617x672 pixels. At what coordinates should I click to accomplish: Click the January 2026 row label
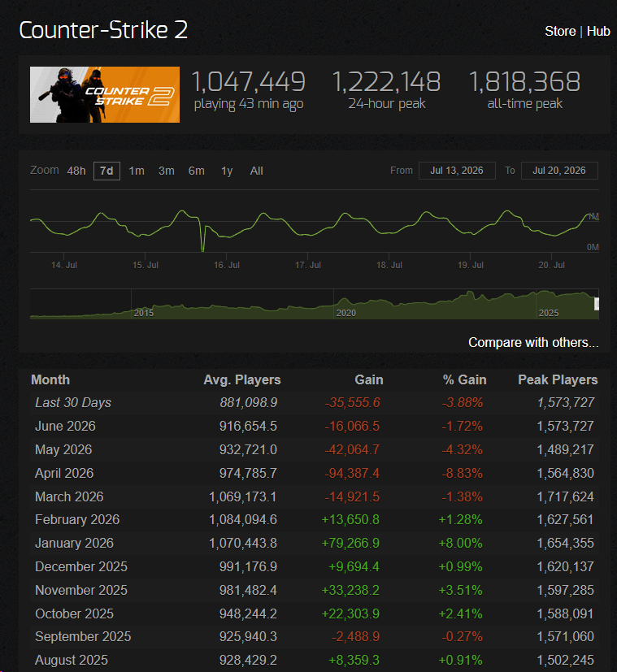coord(74,543)
